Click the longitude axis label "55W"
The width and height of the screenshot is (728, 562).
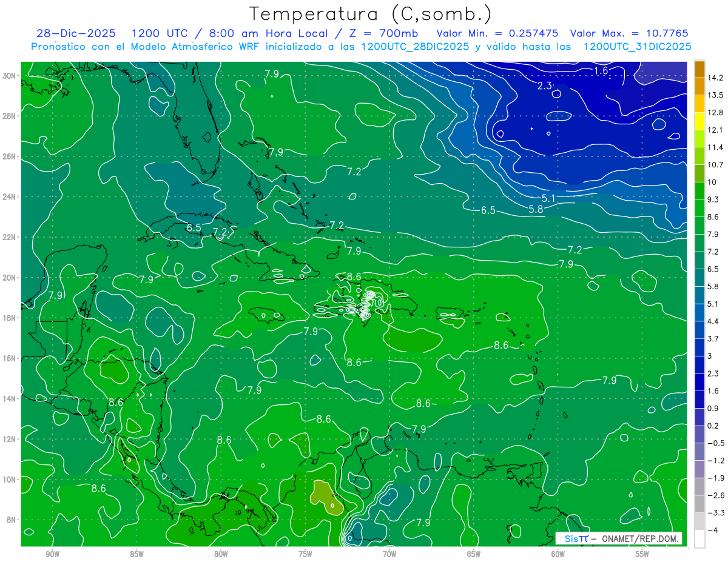tap(642, 554)
